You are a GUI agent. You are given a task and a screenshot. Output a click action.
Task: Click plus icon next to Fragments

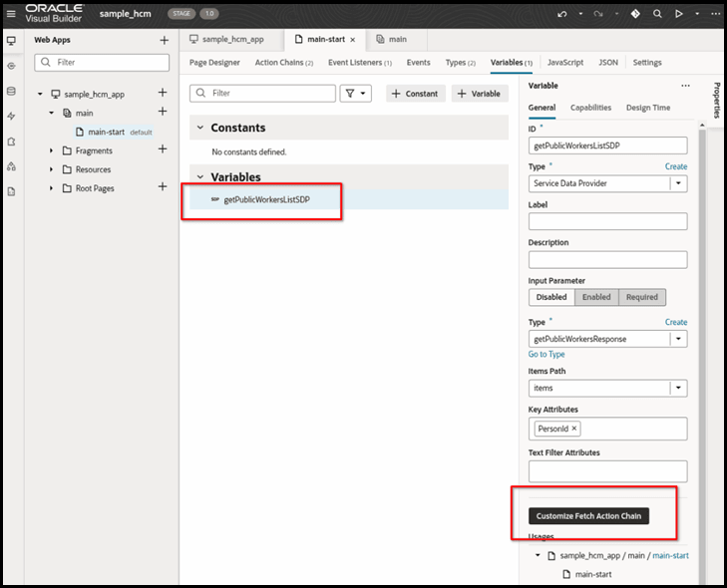pos(163,148)
